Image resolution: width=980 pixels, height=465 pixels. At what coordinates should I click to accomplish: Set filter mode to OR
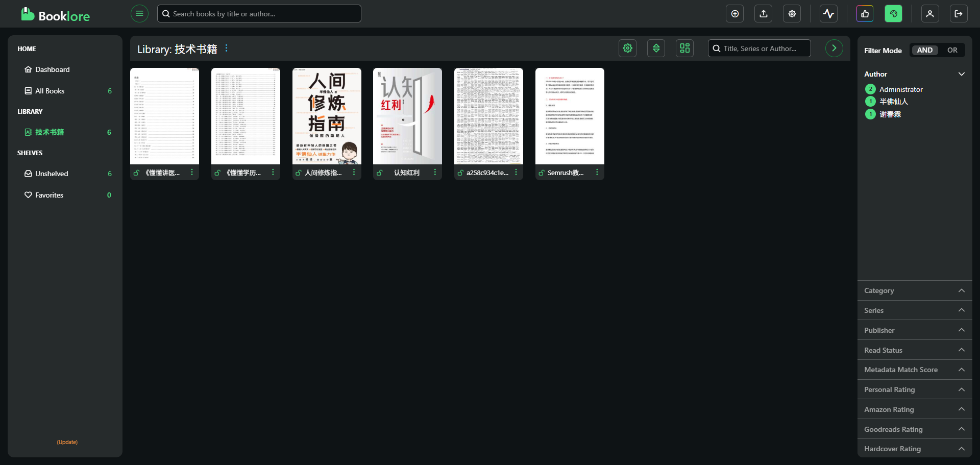click(952, 50)
